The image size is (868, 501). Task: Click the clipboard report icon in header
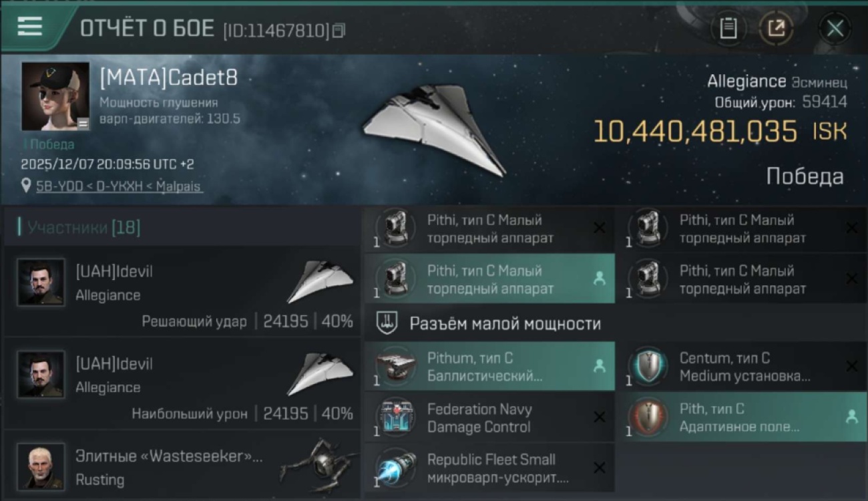pos(728,29)
